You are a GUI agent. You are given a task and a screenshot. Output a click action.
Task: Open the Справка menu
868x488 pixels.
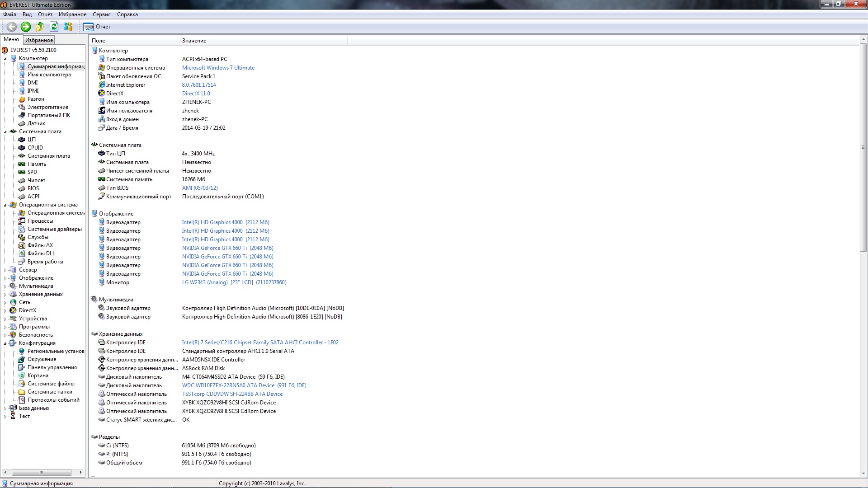(127, 14)
